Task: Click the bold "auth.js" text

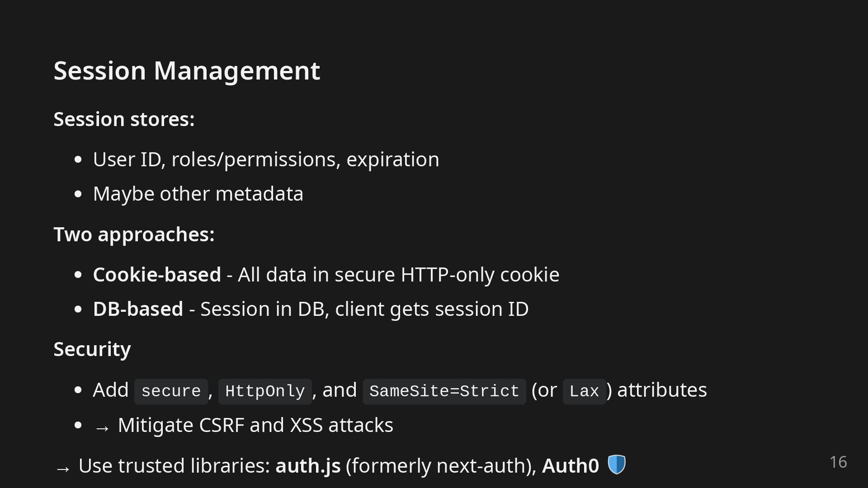Action: pos(308,465)
